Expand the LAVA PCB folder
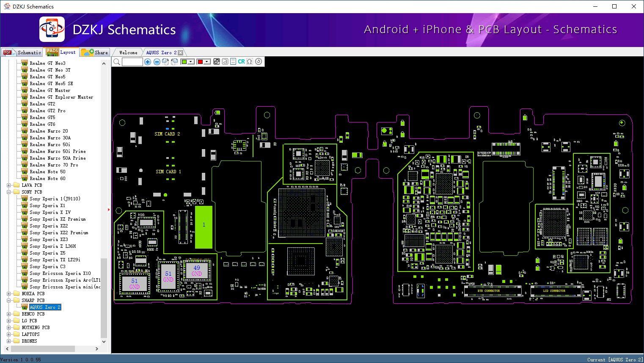644x363 pixels. (9, 185)
